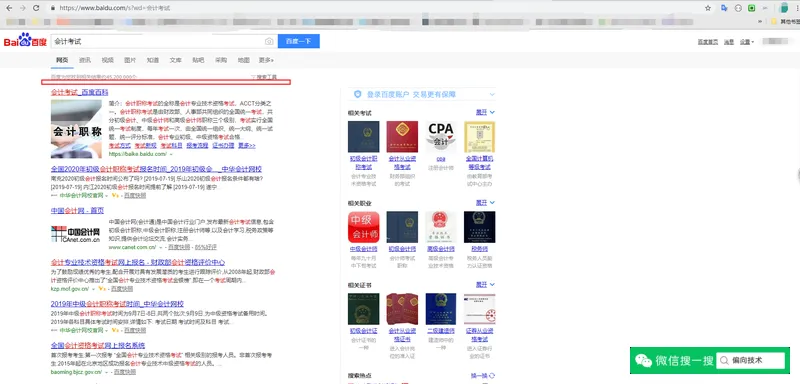This screenshot has width=800, height=384.
Task: Open the 消息 link
Action: (729, 42)
